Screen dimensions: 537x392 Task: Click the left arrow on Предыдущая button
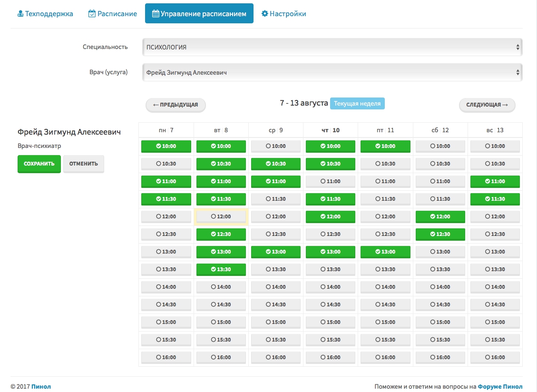click(156, 105)
